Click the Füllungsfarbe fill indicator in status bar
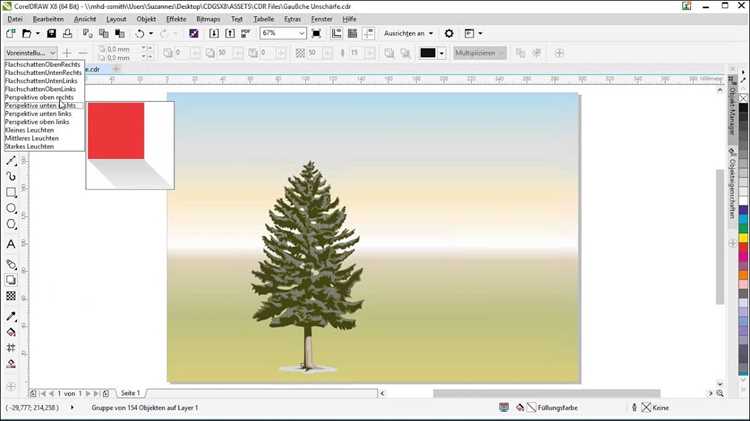Image resolution: width=750 pixels, height=421 pixels. tap(548, 408)
